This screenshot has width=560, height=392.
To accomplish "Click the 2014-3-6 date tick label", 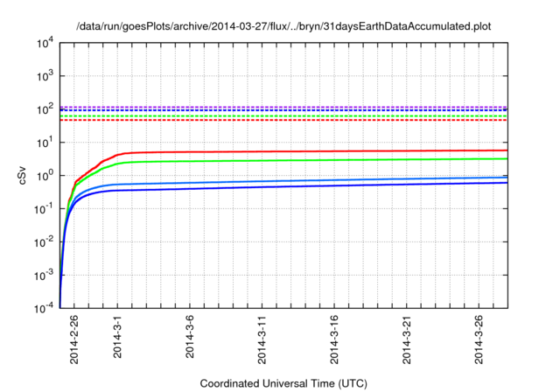I will pos(190,336).
